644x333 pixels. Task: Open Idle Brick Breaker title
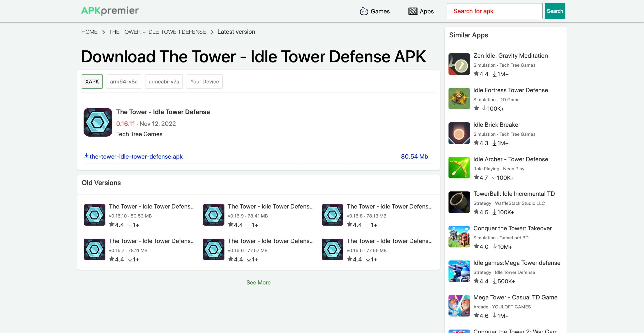tap(496, 125)
